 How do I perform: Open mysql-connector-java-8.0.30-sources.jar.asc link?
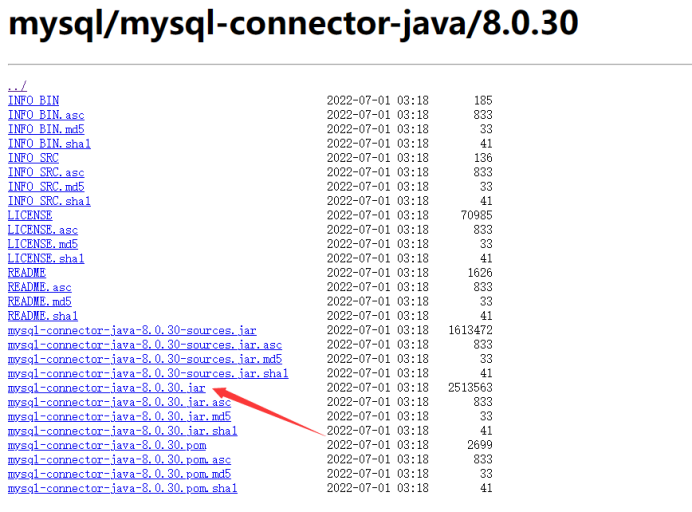[x=145, y=345]
